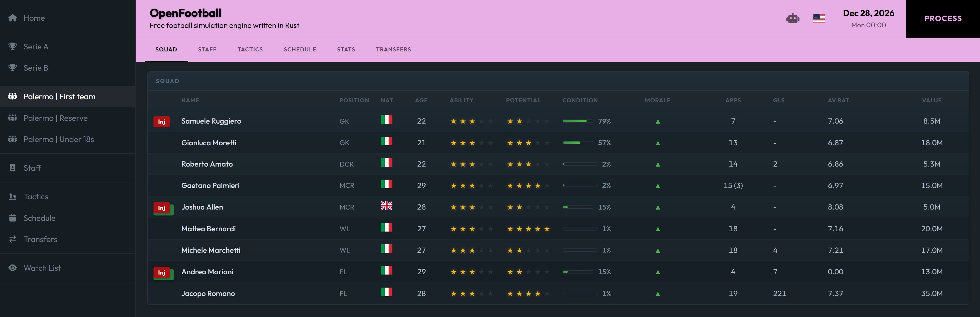This screenshot has width=980, height=317.
Task: Click the Serie A trophy icon
Action: pos(13,46)
